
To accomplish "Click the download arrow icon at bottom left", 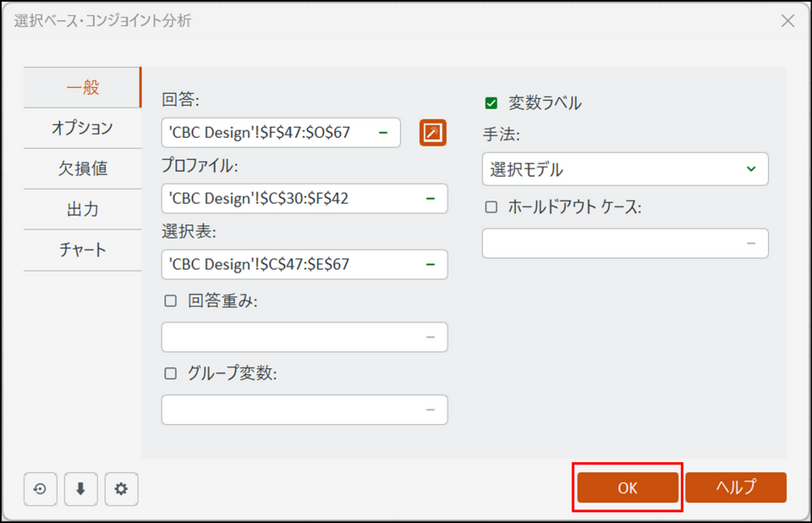I will pyautogui.click(x=80, y=488).
